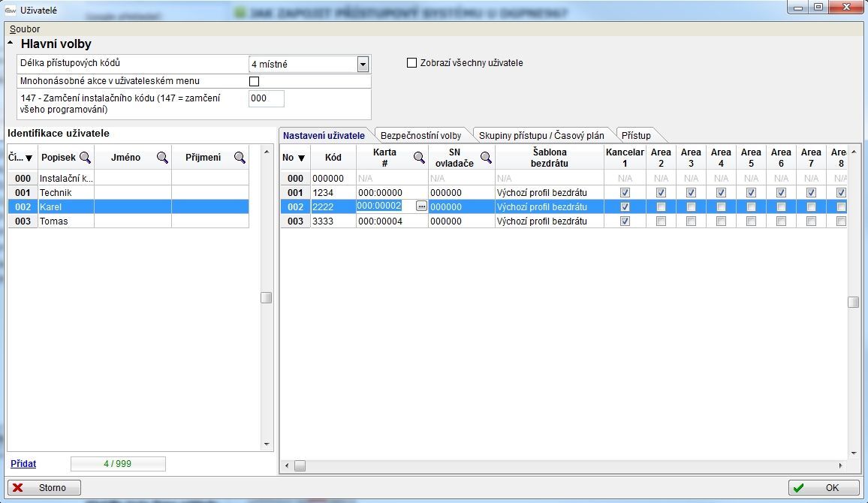Click the sort arrow in the Čí... column header
The width and height of the screenshot is (868, 503).
(29, 158)
